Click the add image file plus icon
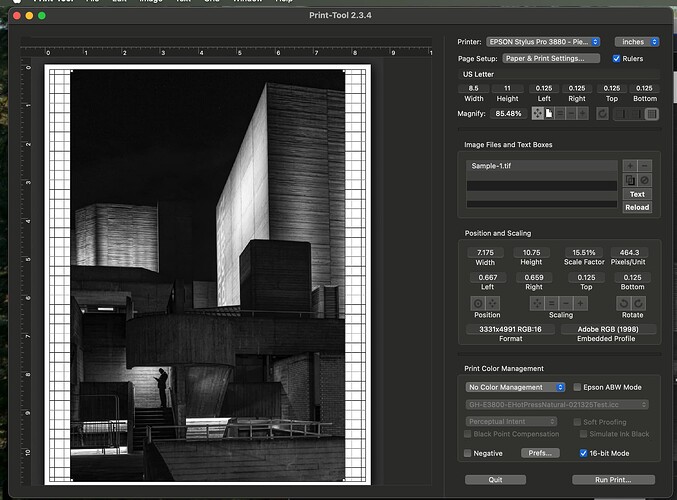This screenshot has height=500, width=677. [x=629, y=166]
